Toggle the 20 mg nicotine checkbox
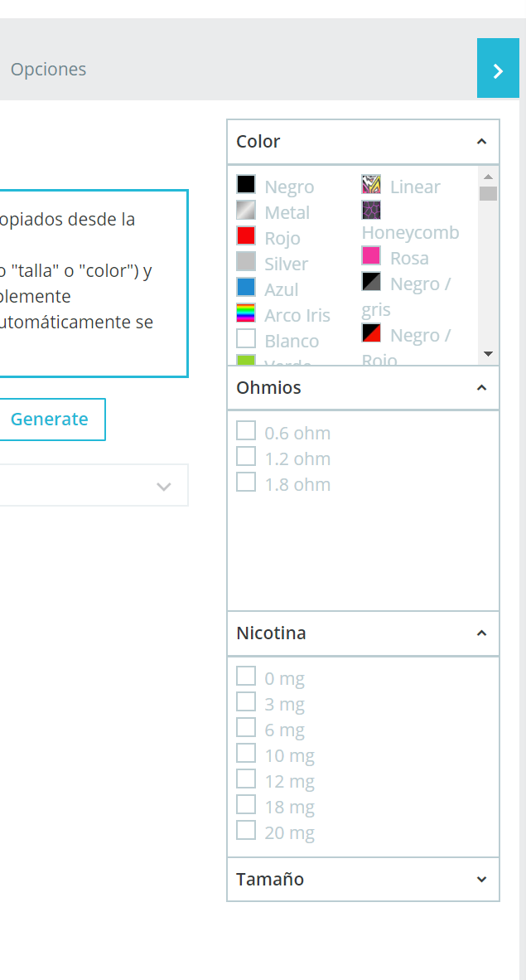This screenshot has height=980, width=526. coord(246,831)
